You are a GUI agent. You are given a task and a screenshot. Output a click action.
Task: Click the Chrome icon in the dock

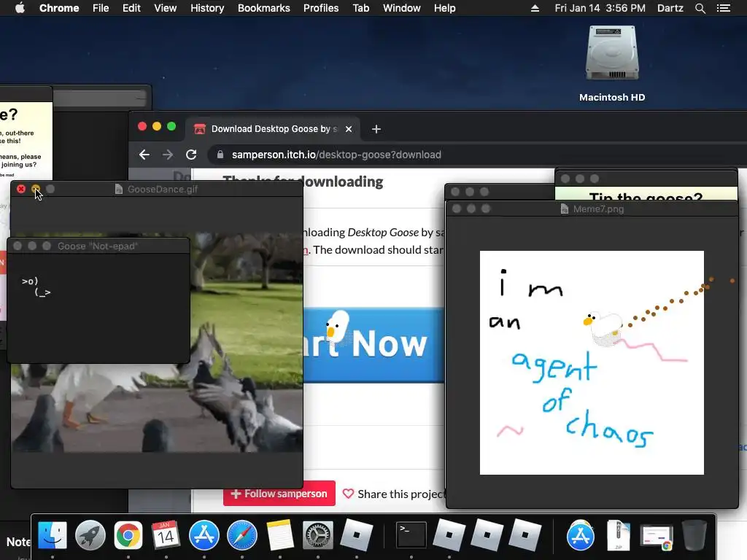pyautogui.click(x=128, y=535)
